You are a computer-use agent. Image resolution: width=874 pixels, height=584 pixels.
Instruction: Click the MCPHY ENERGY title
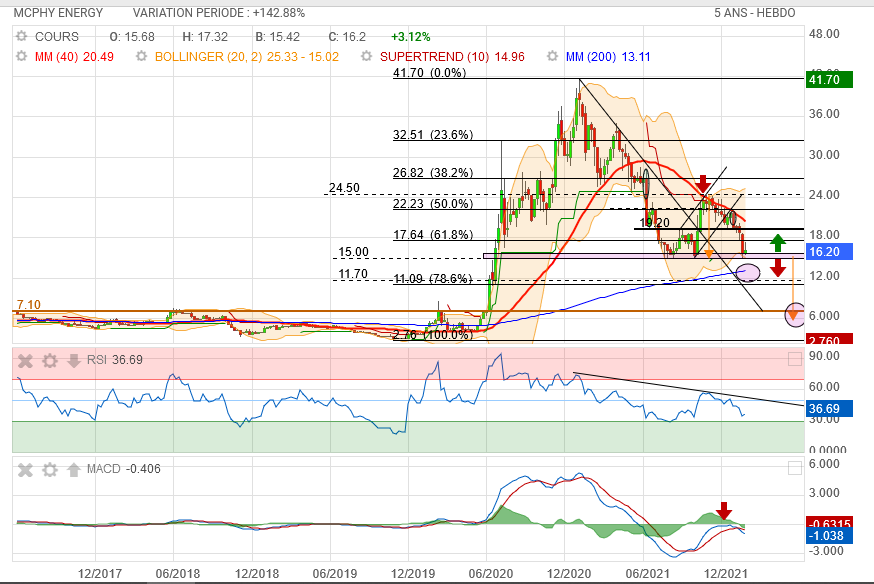click(59, 13)
